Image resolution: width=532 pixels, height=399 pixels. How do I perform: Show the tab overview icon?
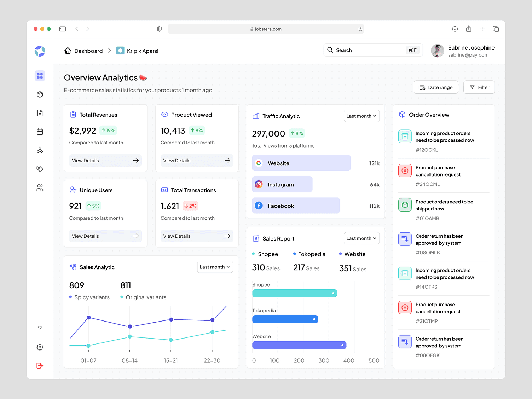tap(496, 29)
